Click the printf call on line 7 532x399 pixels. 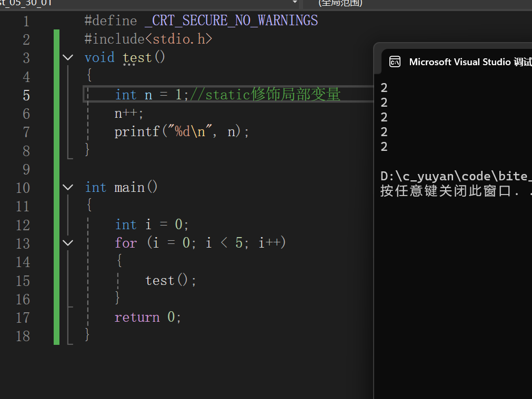tap(182, 131)
